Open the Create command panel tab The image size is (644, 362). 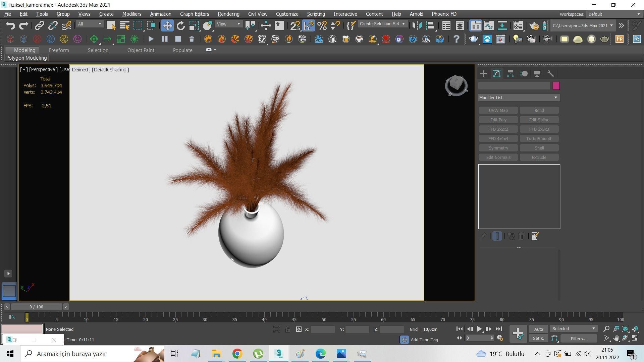tap(483, 73)
